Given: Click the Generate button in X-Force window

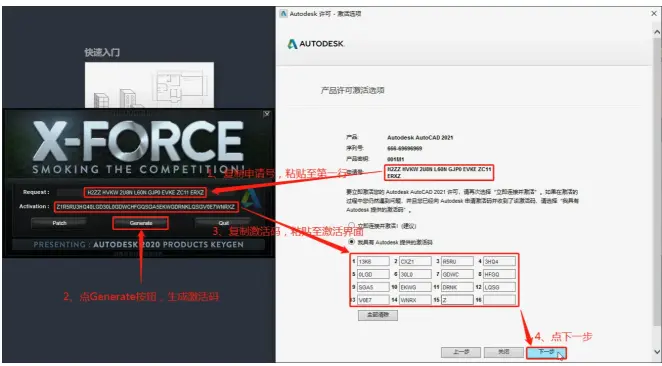Looking at the screenshot, I should click(141, 223).
